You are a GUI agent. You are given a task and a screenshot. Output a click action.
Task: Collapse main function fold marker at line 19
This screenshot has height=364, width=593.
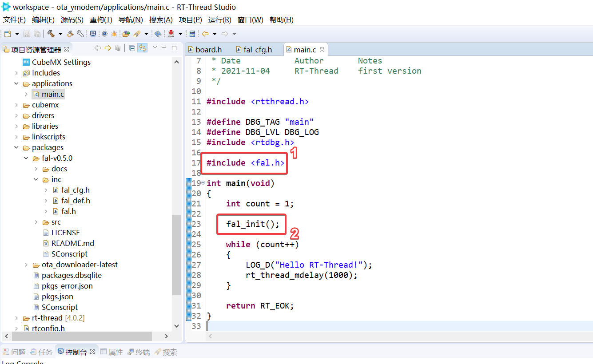(x=203, y=183)
